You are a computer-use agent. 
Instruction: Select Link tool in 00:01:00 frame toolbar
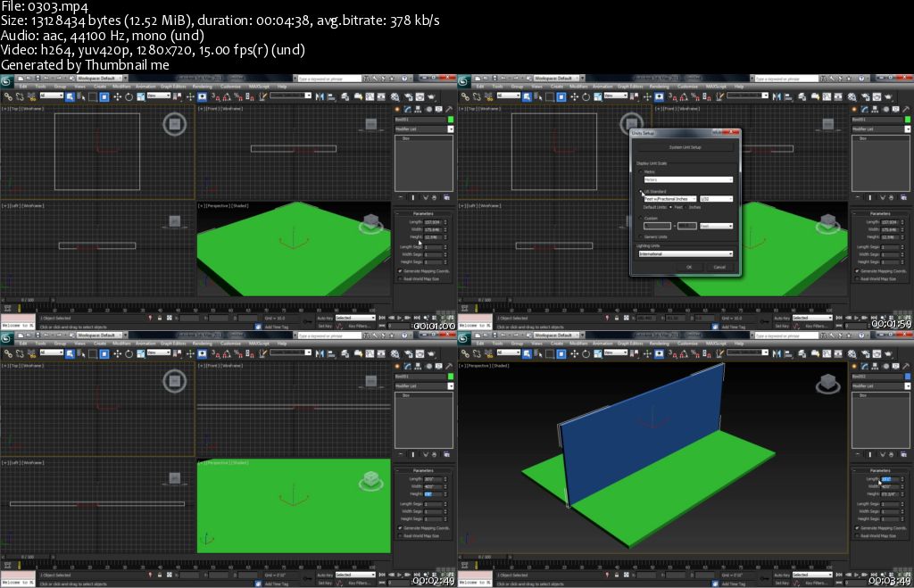(8, 96)
